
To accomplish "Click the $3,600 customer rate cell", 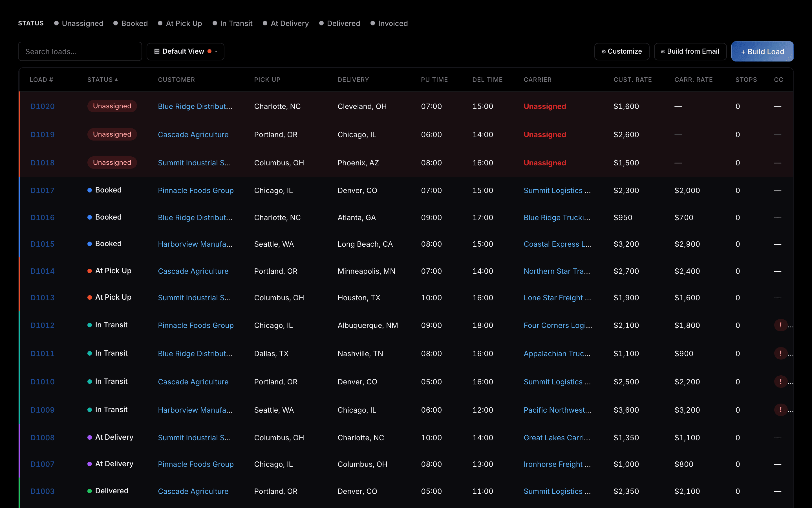I will [x=626, y=410].
